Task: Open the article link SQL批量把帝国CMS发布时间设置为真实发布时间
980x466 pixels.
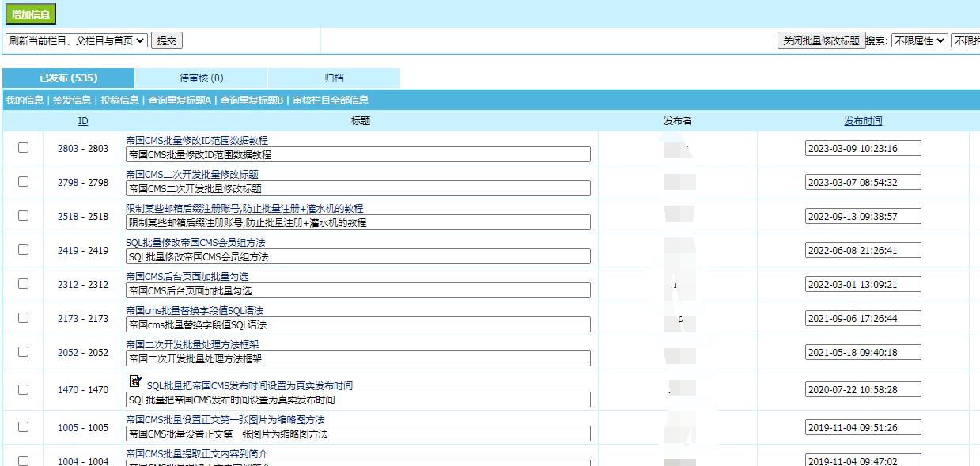Action: coord(250,385)
